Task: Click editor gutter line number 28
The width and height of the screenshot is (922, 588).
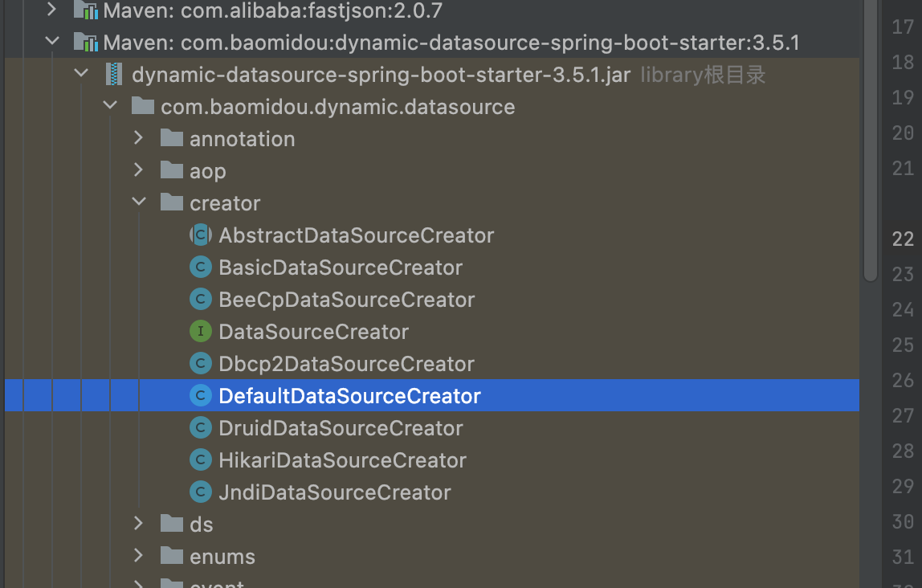Action: click(903, 451)
